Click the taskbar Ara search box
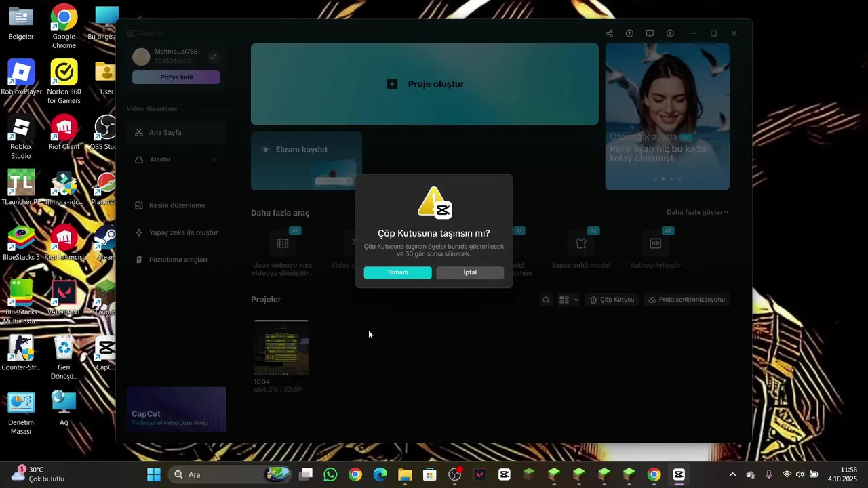Screen dimensions: 868x488 coord(229,474)
